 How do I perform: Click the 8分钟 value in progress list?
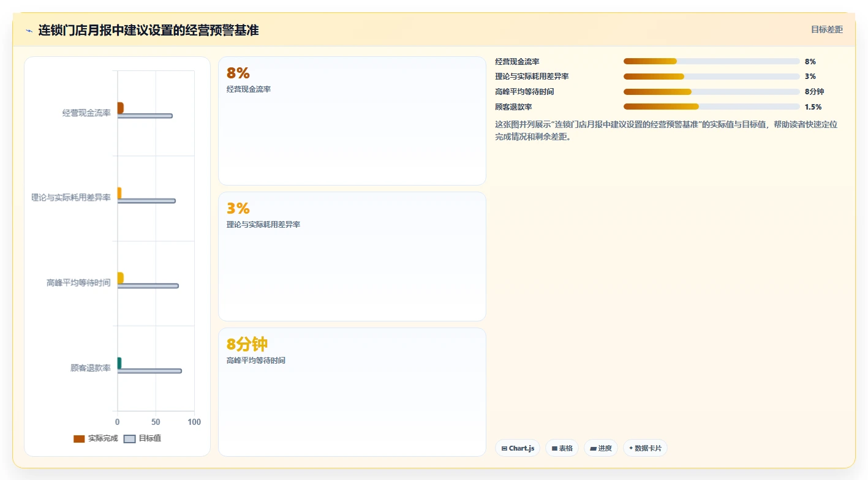click(814, 92)
